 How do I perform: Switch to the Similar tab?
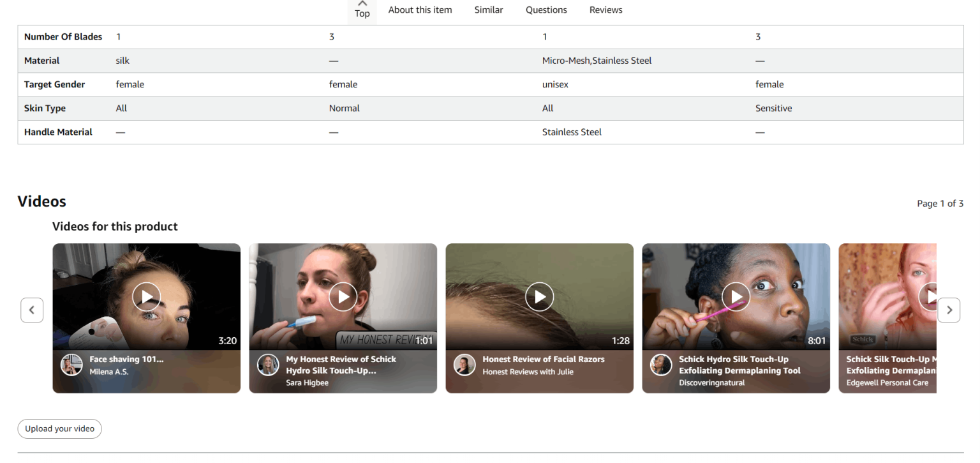pos(489,10)
